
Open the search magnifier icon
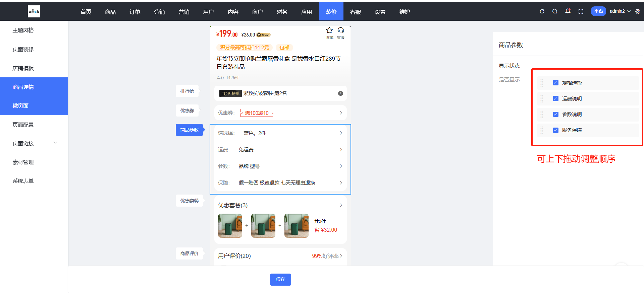tap(555, 11)
